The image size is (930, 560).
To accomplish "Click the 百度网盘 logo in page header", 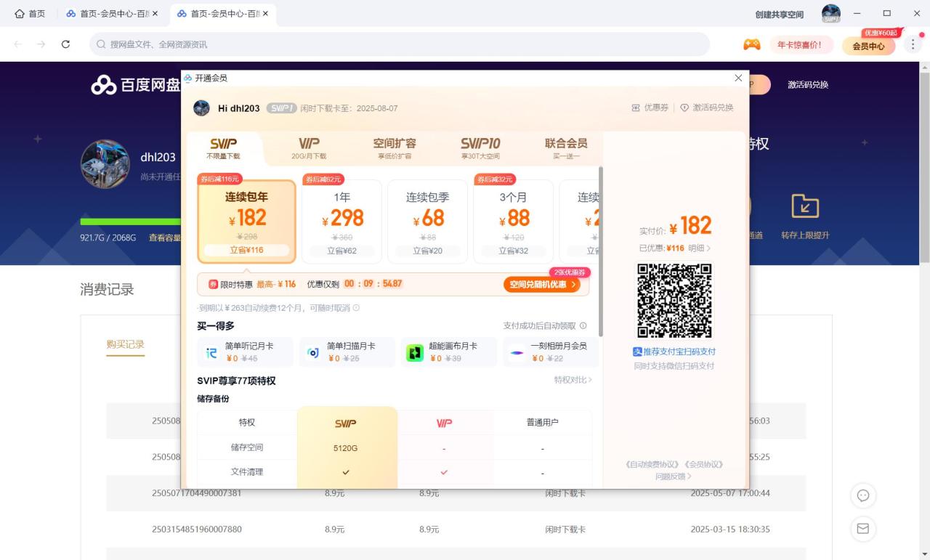I will tap(135, 85).
